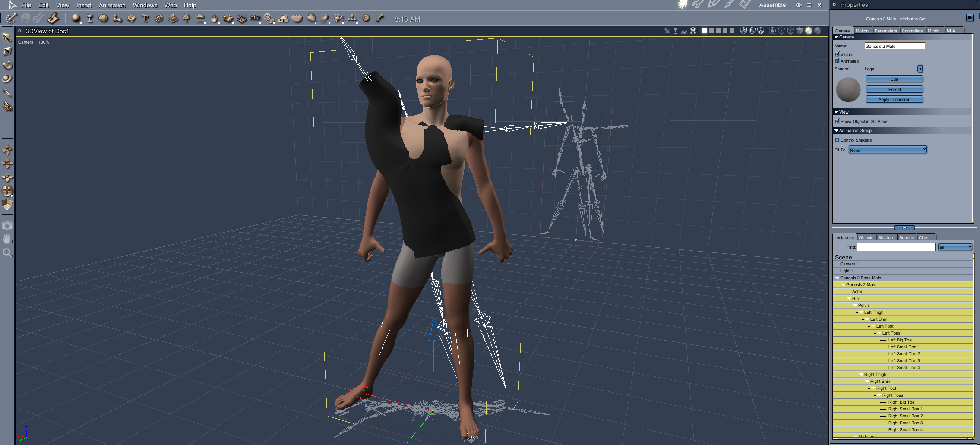
Task: Uncheck the Visible checkbox
Action: pos(838,54)
